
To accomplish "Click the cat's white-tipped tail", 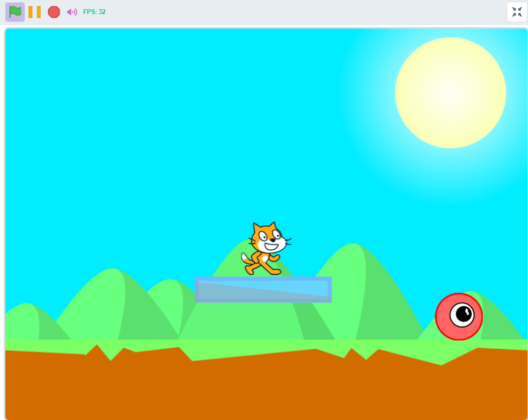I will [x=245, y=257].
